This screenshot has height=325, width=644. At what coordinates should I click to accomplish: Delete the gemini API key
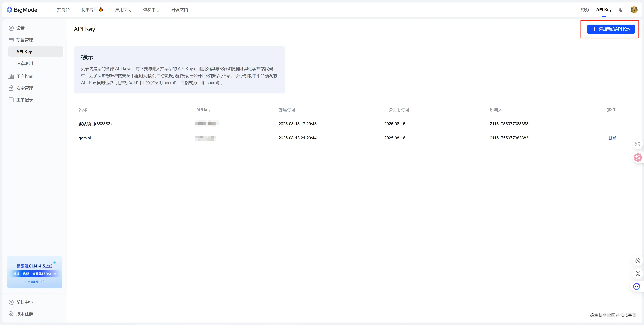tap(612, 138)
